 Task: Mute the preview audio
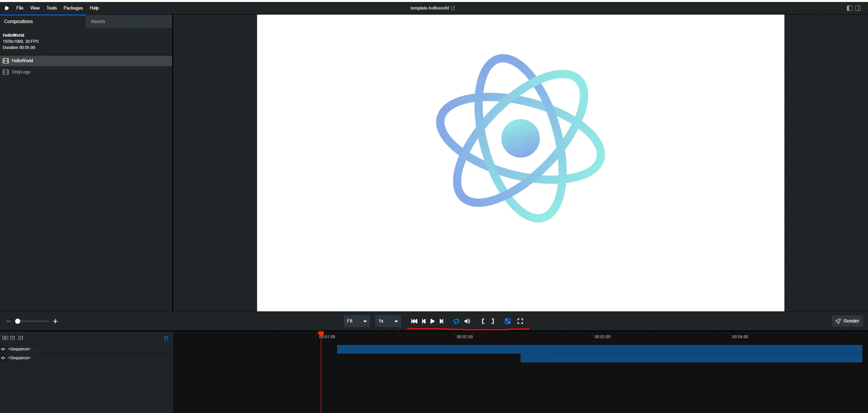coord(467,321)
